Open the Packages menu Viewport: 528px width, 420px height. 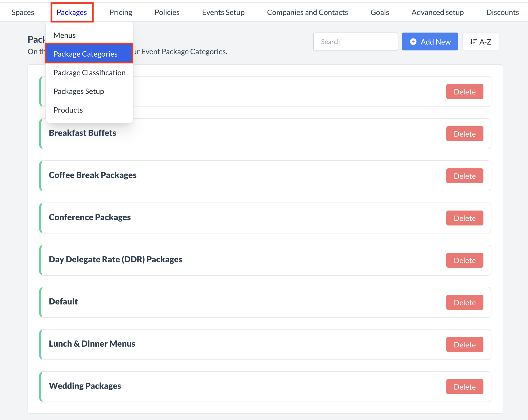pyautogui.click(x=72, y=12)
